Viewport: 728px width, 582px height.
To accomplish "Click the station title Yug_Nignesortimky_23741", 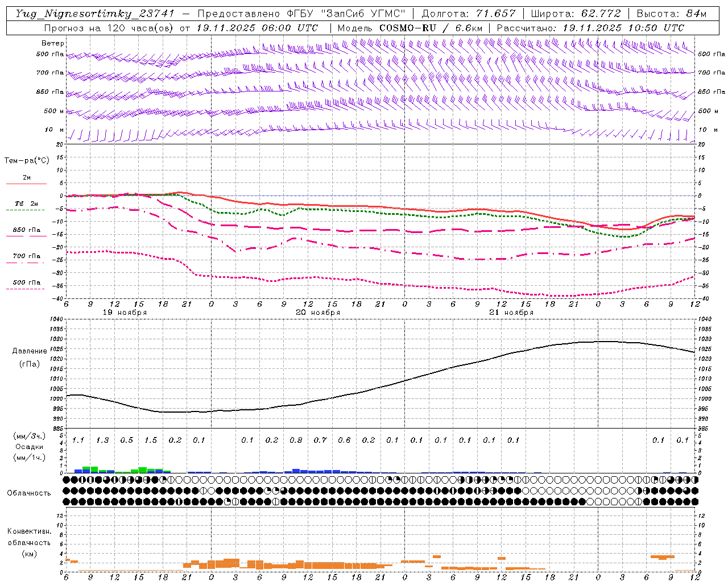I will point(95,14).
